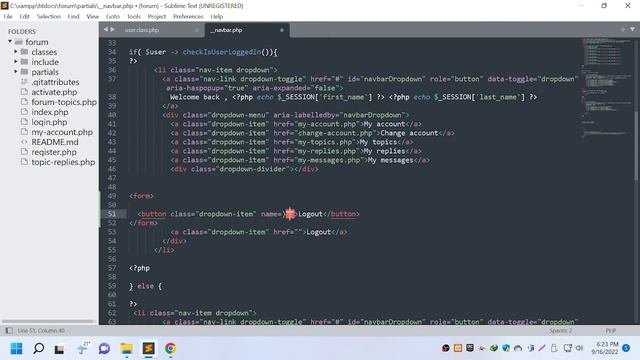This screenshot has height=360, width=640.
Task: Open .gitattributes in the sidebar
Action: point(55,82)
